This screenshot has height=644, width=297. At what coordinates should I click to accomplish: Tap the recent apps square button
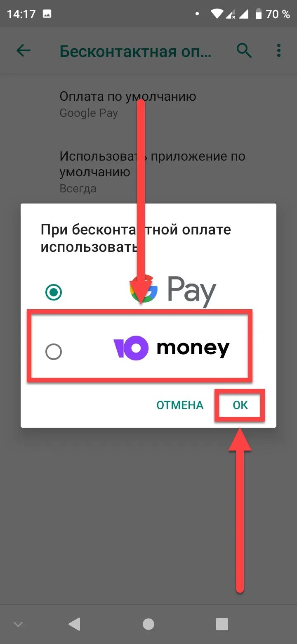222,624
